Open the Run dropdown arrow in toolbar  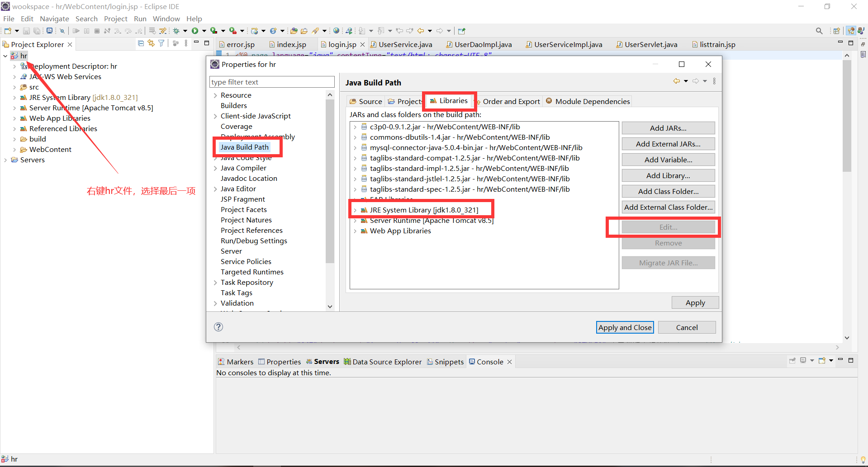[x=204, y=31]
